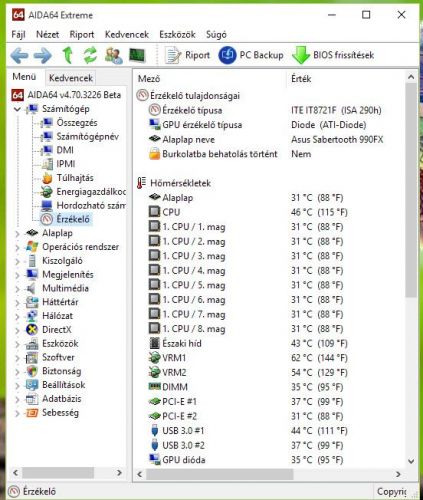Image resolution: width=423 pixels, height=500 pixels.
Task: Open the Fájl menu
Action: 18,34
